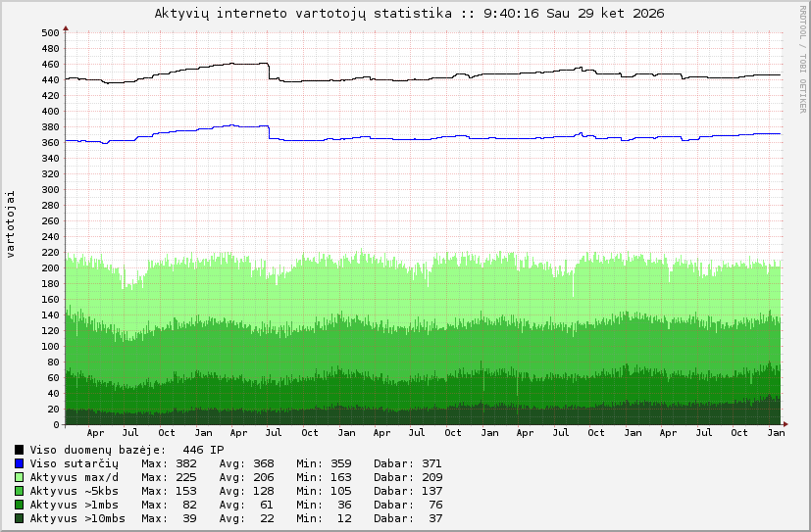This screenshot has height=532, width=811.
Task: Click the Min value 12 in bottom legend row
Action: coord(345,518)
